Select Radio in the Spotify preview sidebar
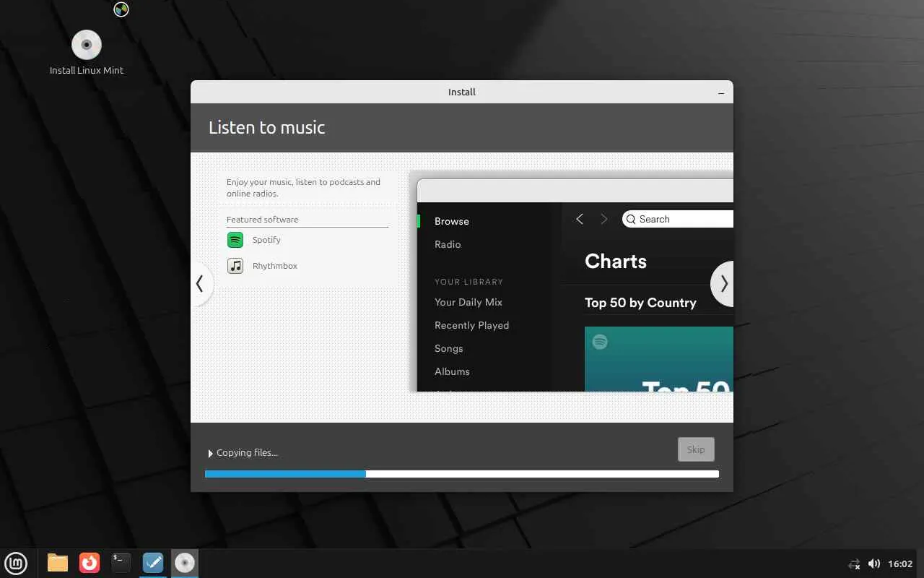 pos(448,244)
